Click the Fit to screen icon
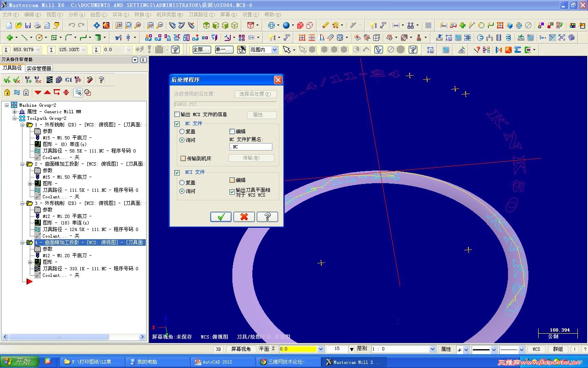Viewport: 588px width, 368px height. tap(96, 25)
